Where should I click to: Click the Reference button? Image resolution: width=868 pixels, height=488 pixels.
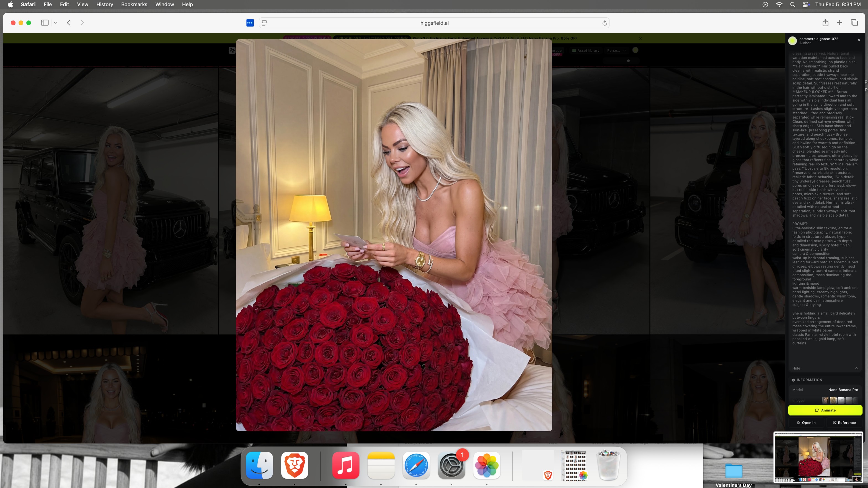pyautogui.click(x=844, y=423)
